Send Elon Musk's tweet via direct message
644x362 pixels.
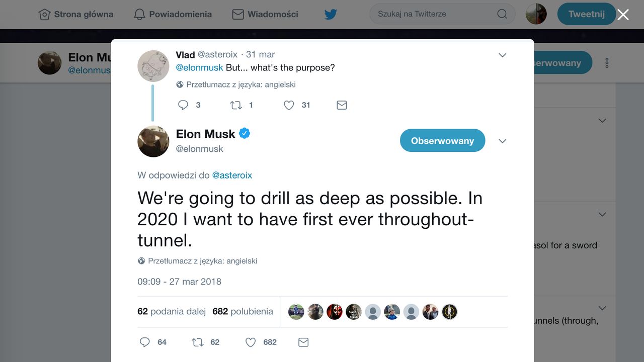point(303,342)
